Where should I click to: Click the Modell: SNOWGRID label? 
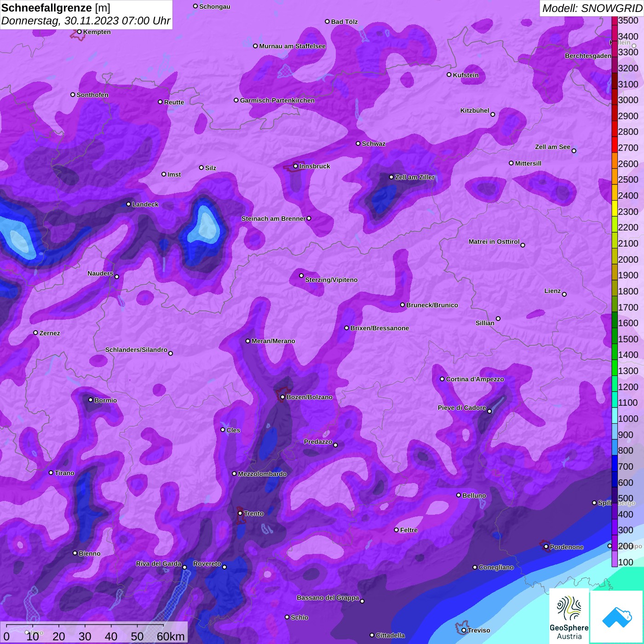click(x=592, y=8)
